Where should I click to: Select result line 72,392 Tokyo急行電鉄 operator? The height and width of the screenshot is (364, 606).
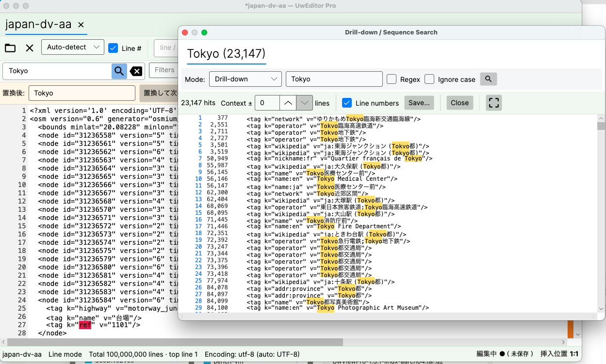[x=328, y=241]
